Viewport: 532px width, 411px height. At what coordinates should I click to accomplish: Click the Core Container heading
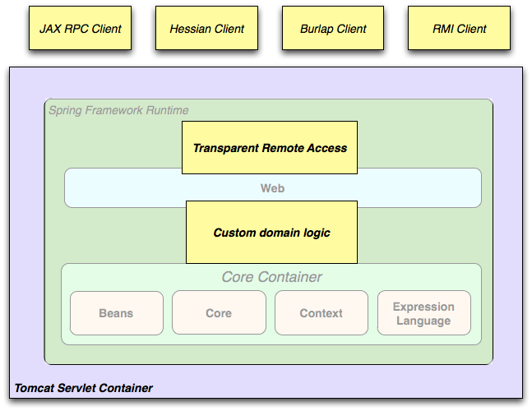272,277
